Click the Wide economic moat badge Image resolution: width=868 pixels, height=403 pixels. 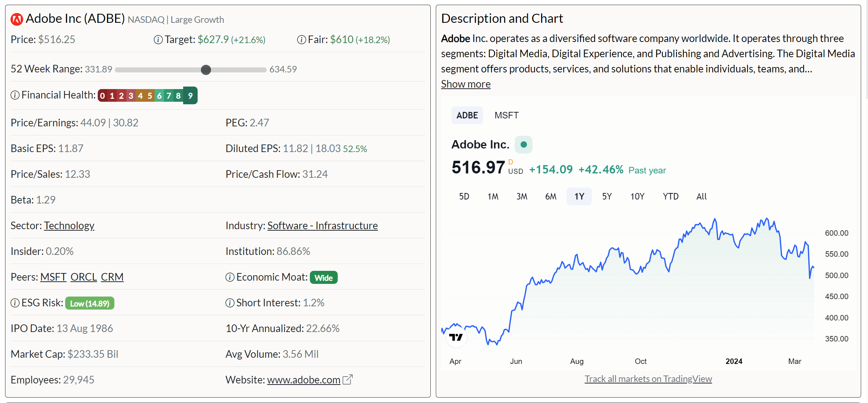324,278
